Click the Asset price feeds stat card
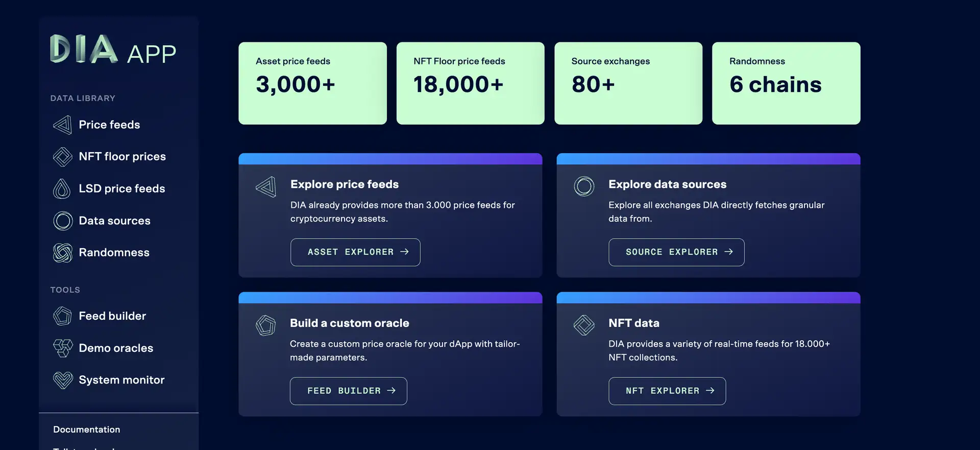 312,83
